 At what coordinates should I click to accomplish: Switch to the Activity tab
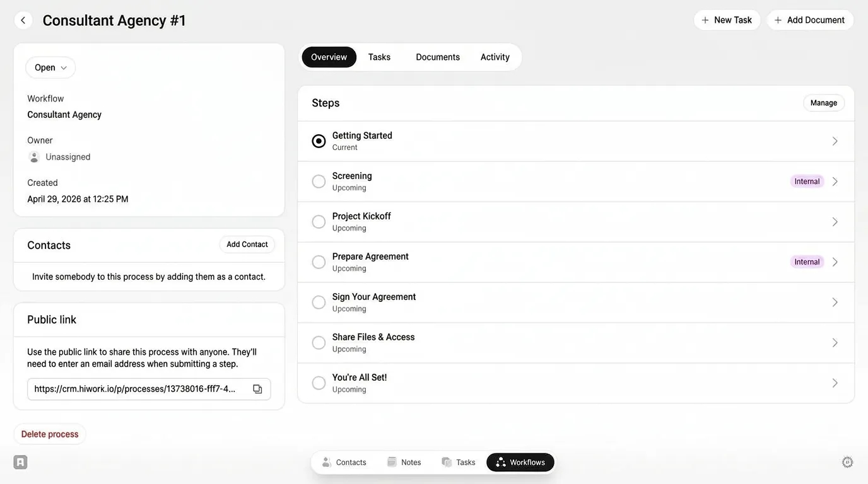pos(495,57)
